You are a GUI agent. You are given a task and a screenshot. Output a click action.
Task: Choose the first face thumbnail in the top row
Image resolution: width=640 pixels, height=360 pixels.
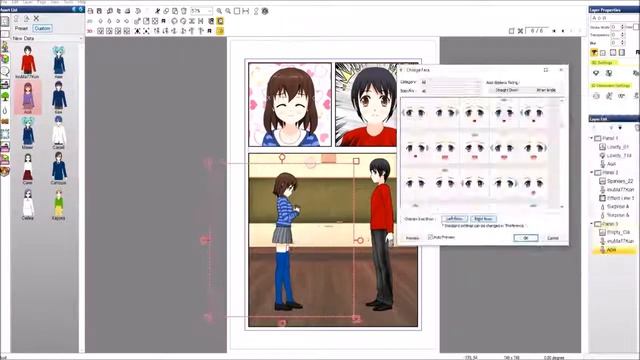pos(416,113)
